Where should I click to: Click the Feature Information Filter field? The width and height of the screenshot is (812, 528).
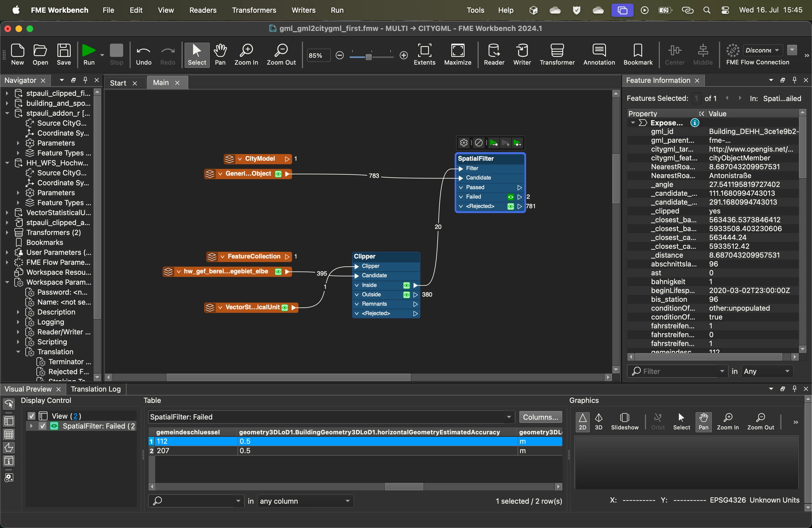[x=677, y=371]
